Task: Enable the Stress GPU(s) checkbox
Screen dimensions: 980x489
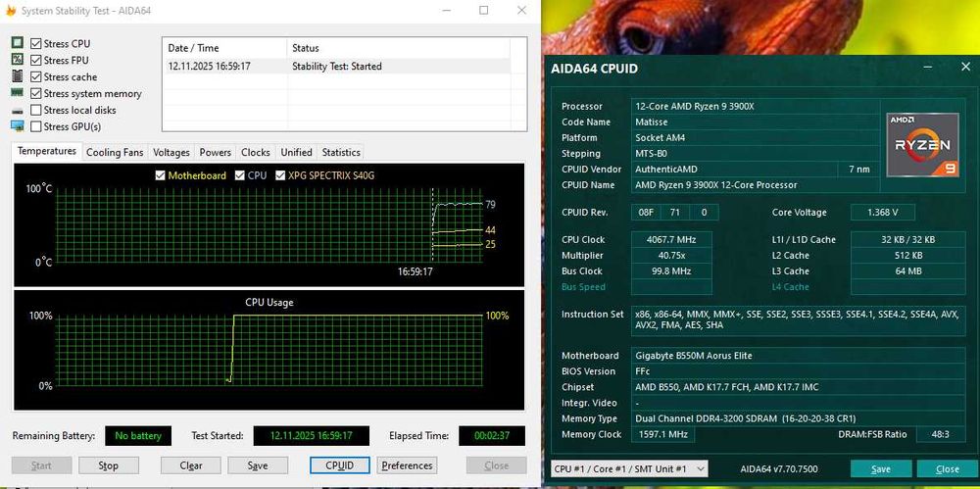Action: click(35, 126)
